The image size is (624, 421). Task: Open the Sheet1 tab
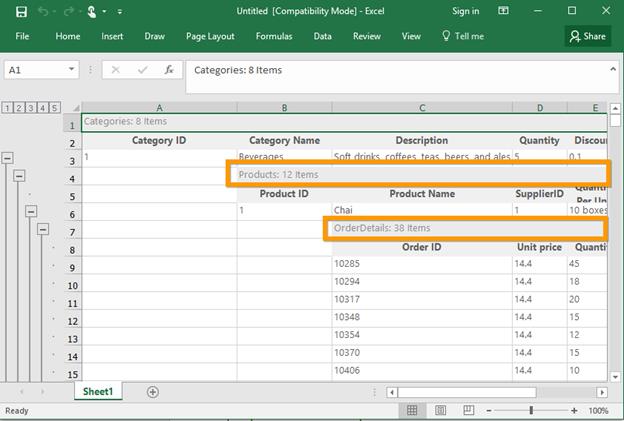point(98,392)
